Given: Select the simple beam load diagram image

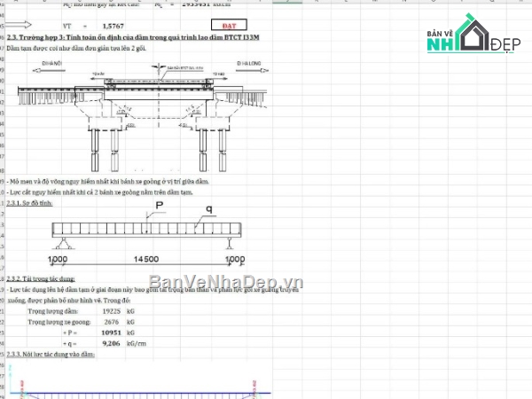Looking at the screenshot, I should pyautogui.click(x=146, y=233).
